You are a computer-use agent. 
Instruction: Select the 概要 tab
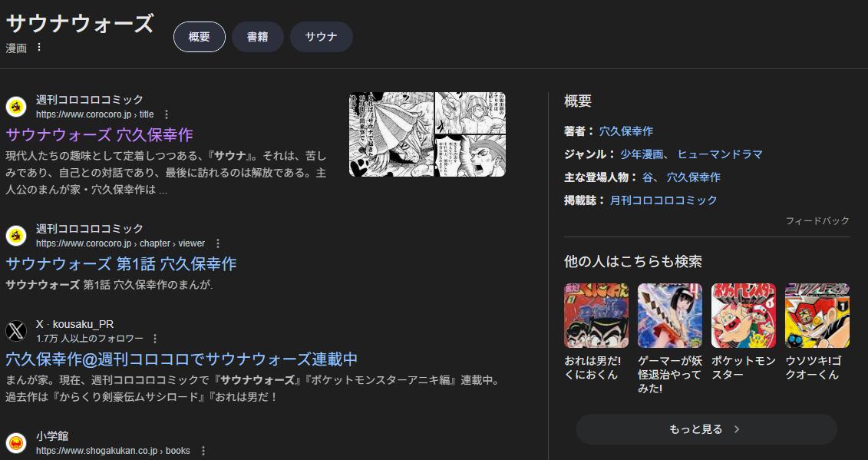(x=200, y=37)
